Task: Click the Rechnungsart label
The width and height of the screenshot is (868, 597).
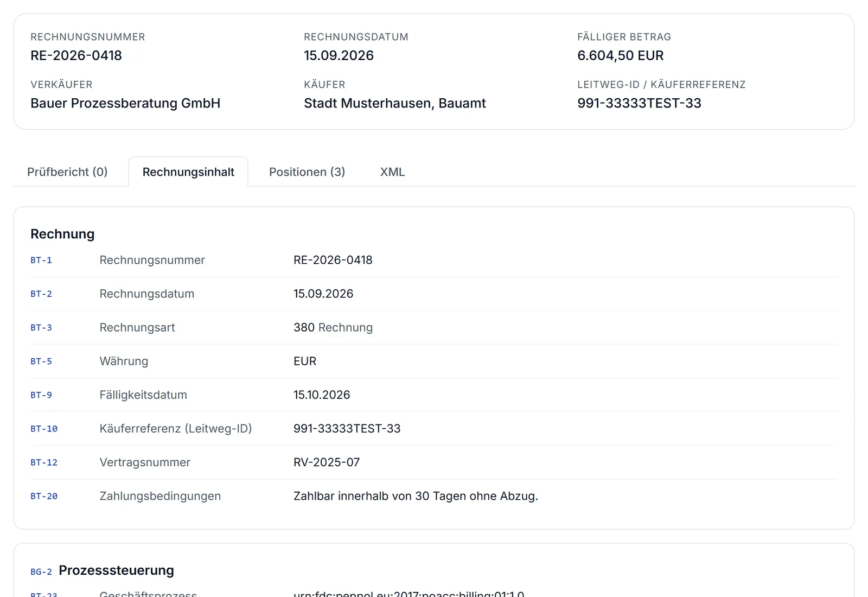Action: click(x=137, y=327)
